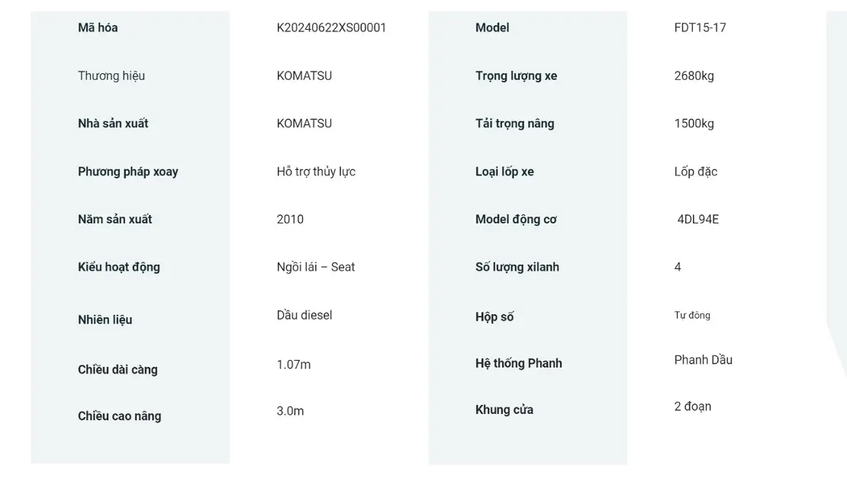Select Hỗ trợ thủy lực value
Image resolution: width=847 pixels, height=504 pixels.
[316, 172]
